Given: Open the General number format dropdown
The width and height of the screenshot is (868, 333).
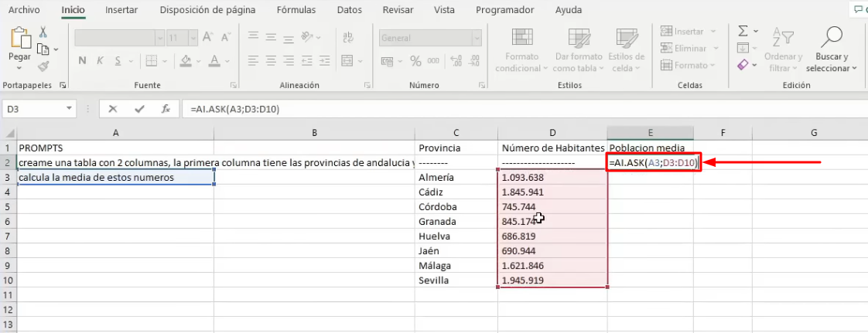Looking at the screenshot, I should (x=430, y=38).
